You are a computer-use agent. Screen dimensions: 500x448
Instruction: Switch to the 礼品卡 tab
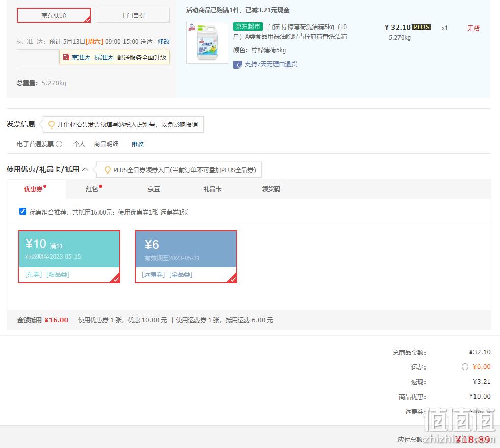coord(212,189)
